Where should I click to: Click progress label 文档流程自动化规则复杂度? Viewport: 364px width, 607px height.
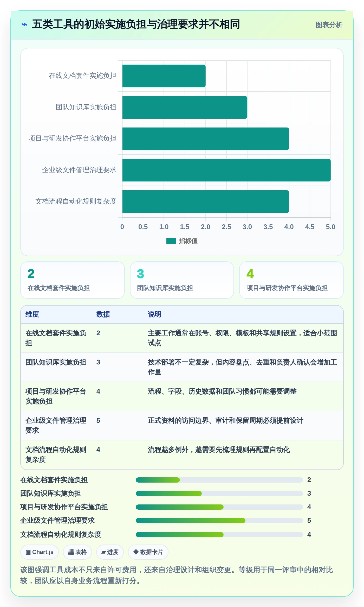click(x=61, y=535)
